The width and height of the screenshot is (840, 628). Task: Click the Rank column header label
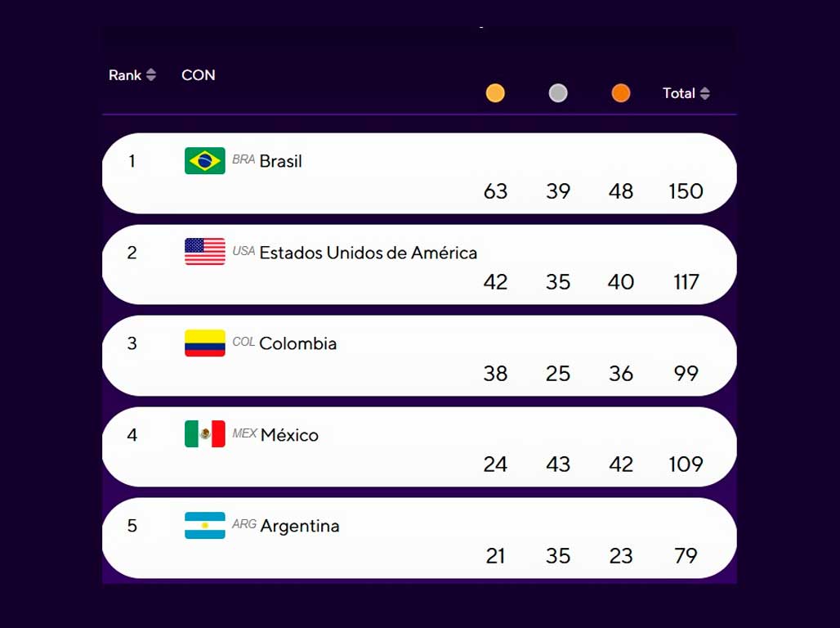coord(125,75)
